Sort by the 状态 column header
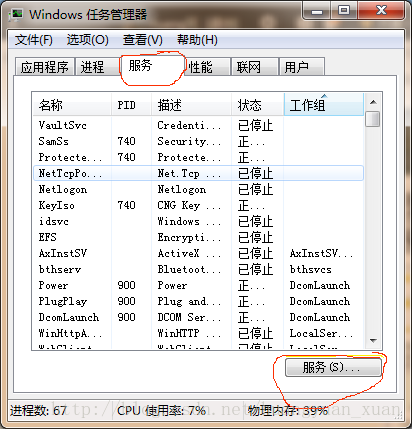412x429 pixels. click(x=258, y=105)
